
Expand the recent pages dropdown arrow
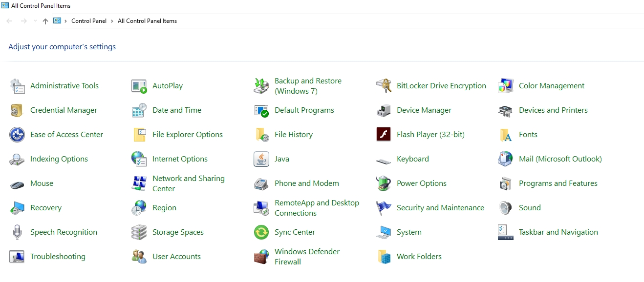pos(35,20)
